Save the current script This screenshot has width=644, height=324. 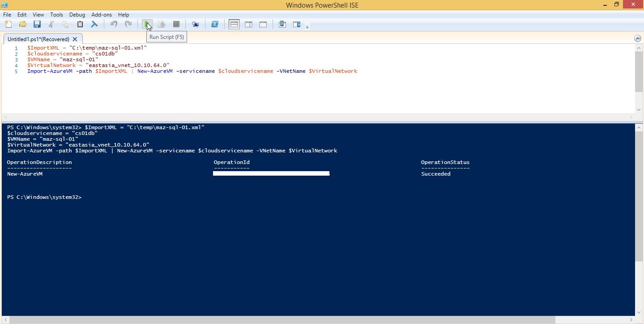tap(37, 24)
